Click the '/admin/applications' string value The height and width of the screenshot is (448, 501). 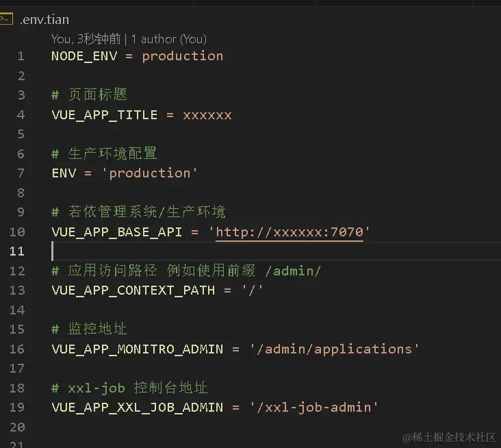(334, 349)
